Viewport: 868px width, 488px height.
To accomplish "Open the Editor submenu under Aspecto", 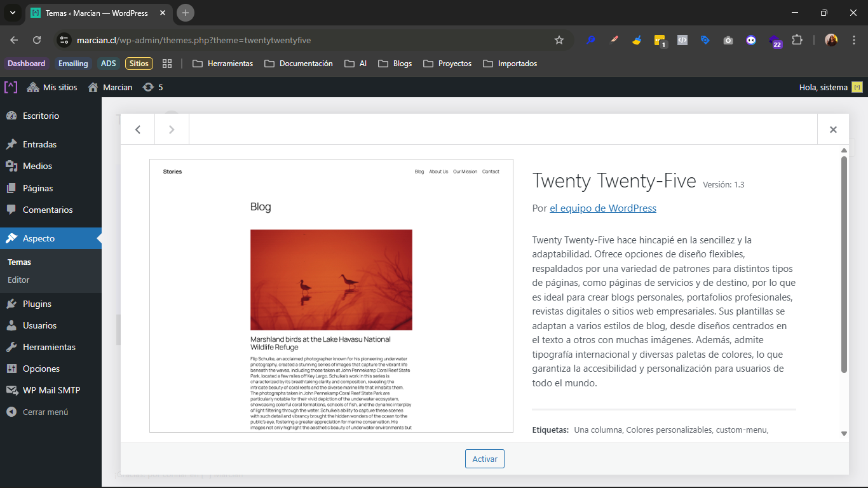I will click(18, 280).
